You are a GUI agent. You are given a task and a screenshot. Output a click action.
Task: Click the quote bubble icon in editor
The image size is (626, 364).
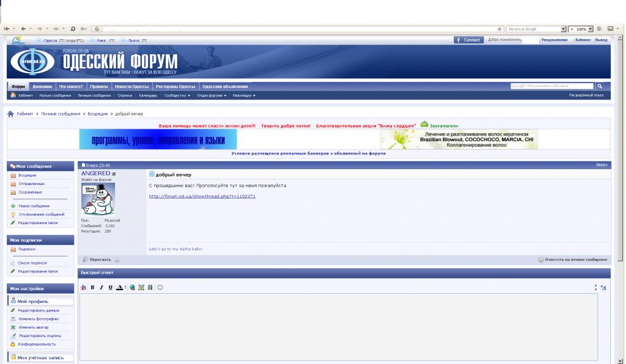[x=160, y=287]
